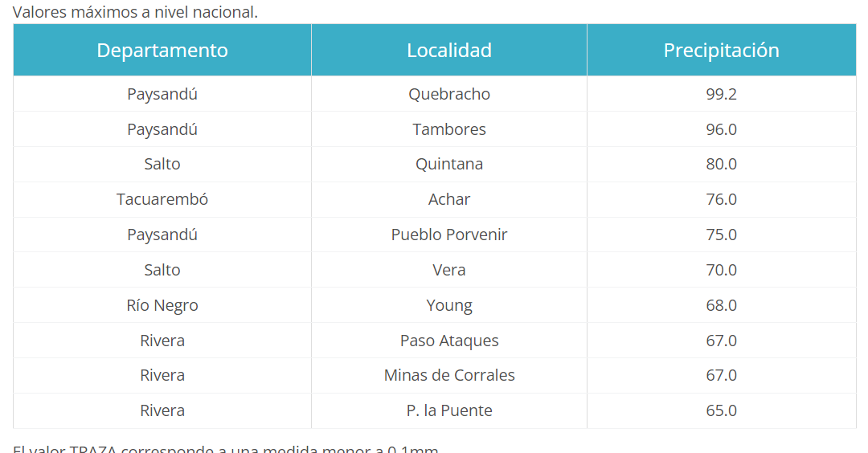The image size is (868, 453).
Task: Click the Precipitación column header
Action: [x=721, y=51]
